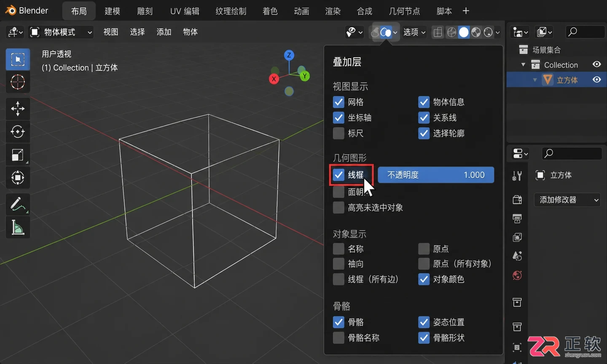The image size is (607, 364).
Task: Switch to solid viewport shading
Action: (x=464, y=32)
